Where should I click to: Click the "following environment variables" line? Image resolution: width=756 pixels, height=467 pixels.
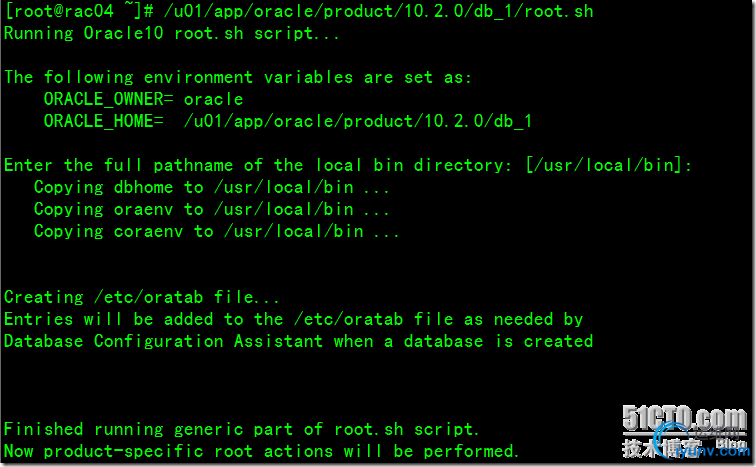pos(238,77)
